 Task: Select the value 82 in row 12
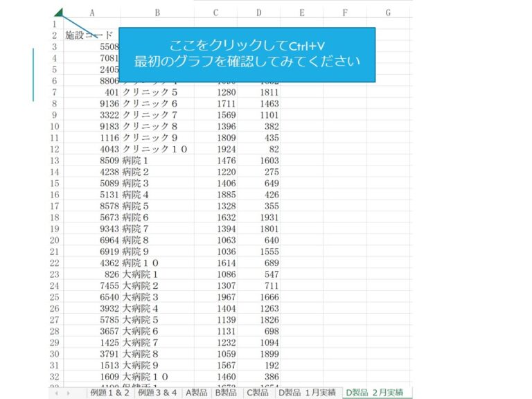[259, 149]
